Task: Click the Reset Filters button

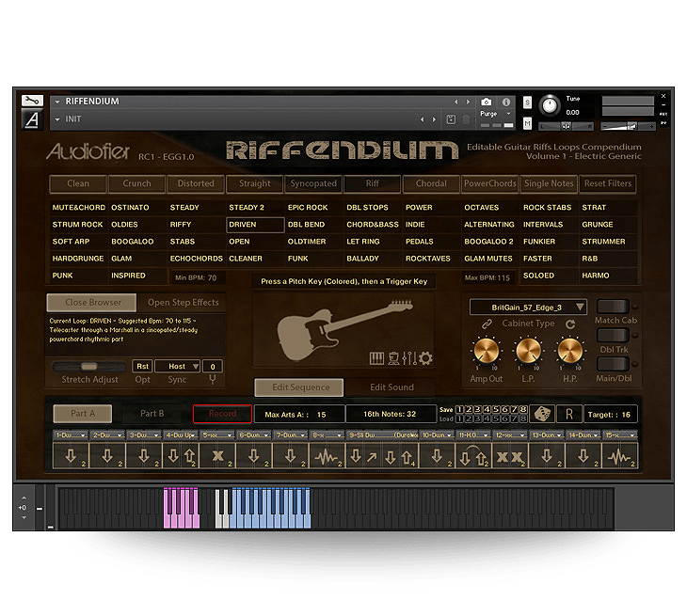Action: click(x=608, y=184)
